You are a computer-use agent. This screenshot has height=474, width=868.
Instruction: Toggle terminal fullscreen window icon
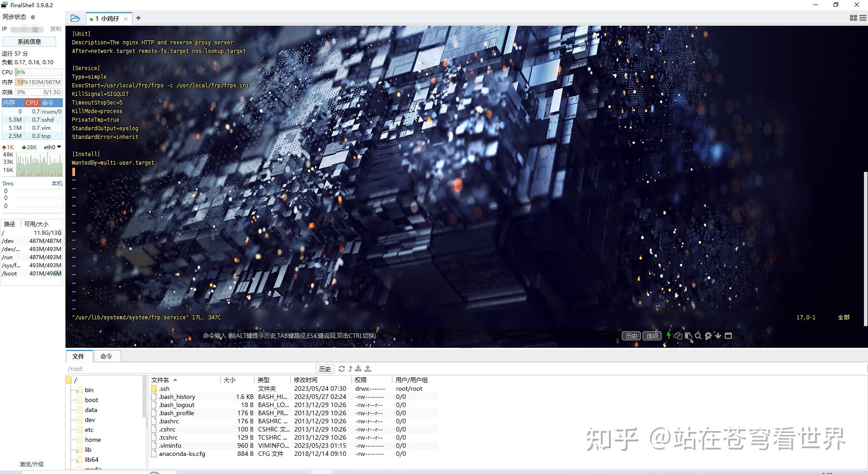[x=728, y=336]
